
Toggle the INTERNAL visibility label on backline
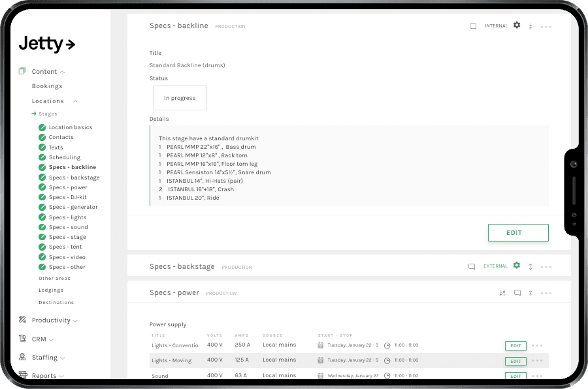(x=496, y=26)
